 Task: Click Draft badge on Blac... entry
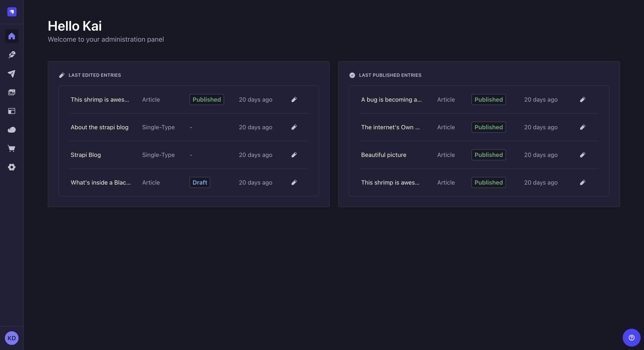click(x=200, y=182)
